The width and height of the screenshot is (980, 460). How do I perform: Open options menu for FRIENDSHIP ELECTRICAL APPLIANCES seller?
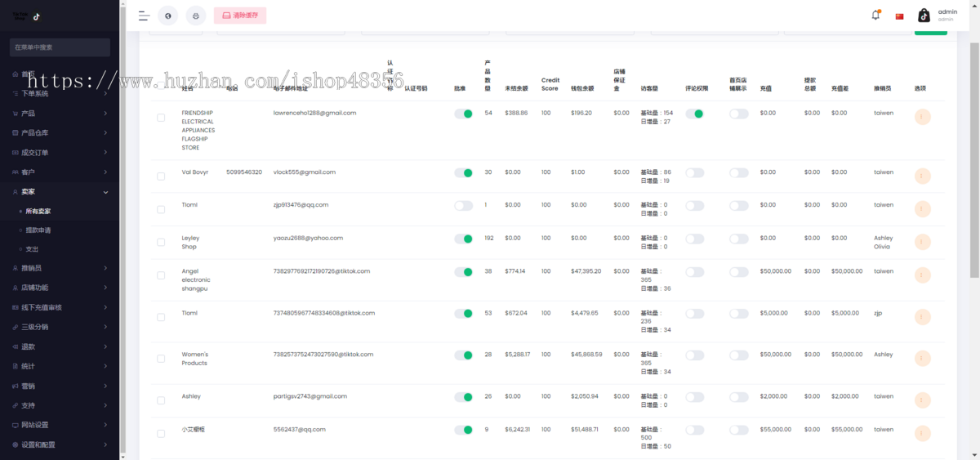(923, 118)
